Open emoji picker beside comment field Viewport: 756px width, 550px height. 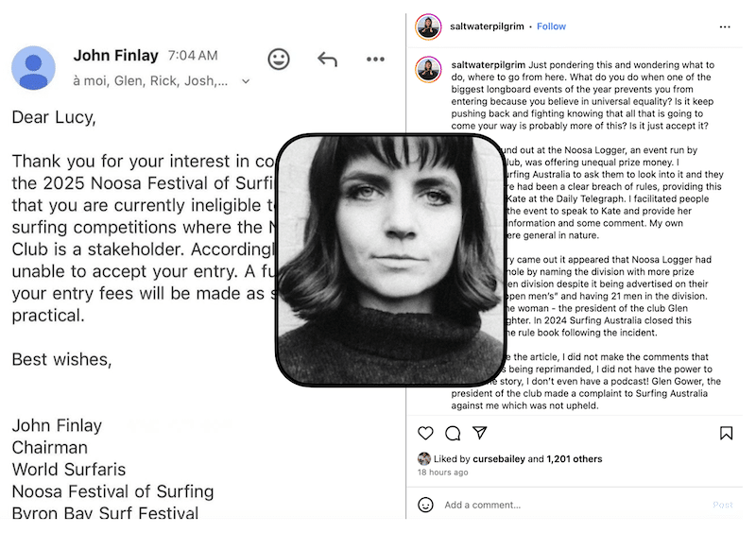(425, 505)
